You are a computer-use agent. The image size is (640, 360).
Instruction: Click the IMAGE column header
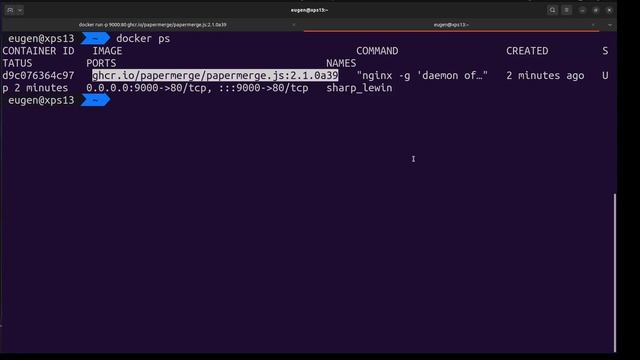(x=107, y=51)
